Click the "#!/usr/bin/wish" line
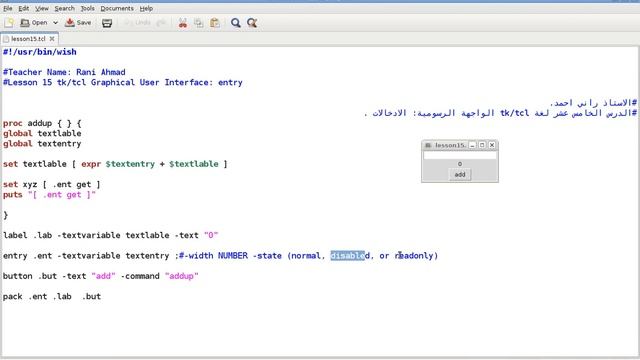The width and height of the screenshot is (640, 360). [x=40, y=52]
